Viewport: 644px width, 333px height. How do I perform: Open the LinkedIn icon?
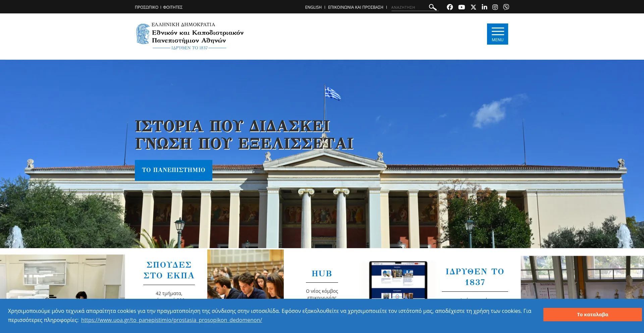[x=484, y=7]
